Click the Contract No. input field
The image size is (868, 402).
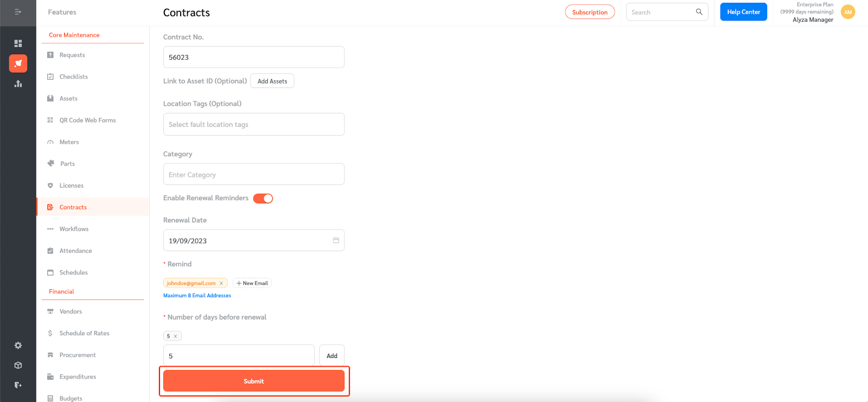pyautogui.click(x=254, y=57)
